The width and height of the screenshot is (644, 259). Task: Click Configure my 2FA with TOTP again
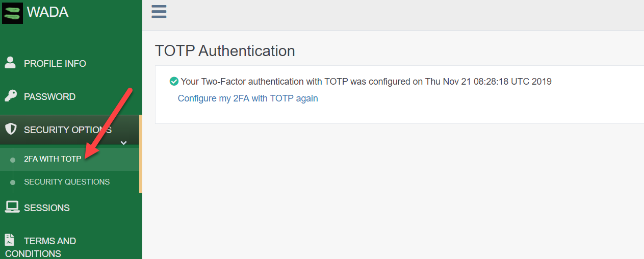click(248, 98)
